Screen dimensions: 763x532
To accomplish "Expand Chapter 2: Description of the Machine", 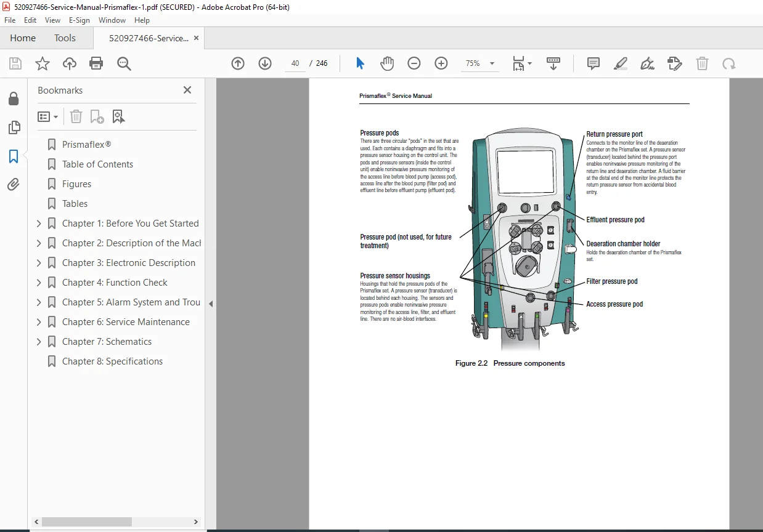I will coord(39,243).
